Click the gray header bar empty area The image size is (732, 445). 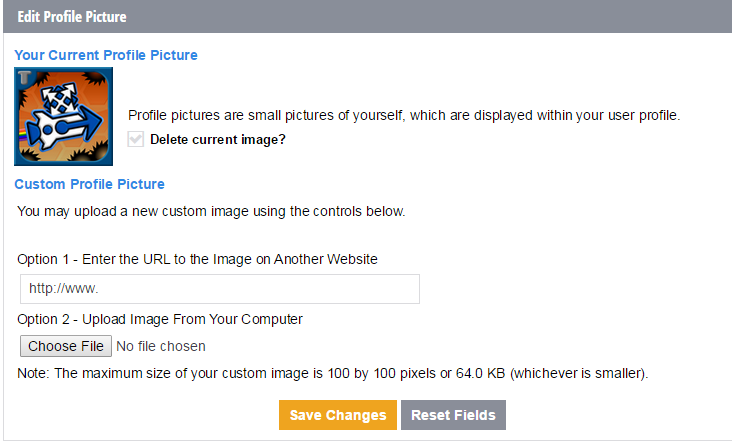(420, 16)
